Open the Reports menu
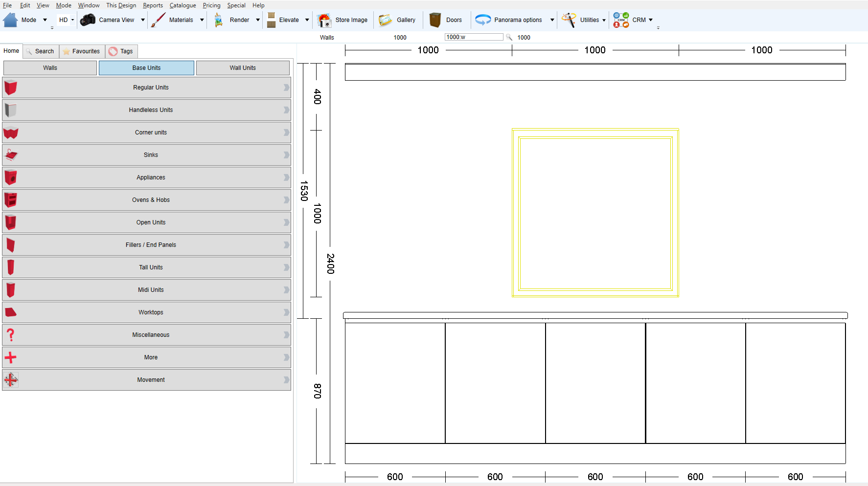 pyautogui.click(x=153, y=5)
